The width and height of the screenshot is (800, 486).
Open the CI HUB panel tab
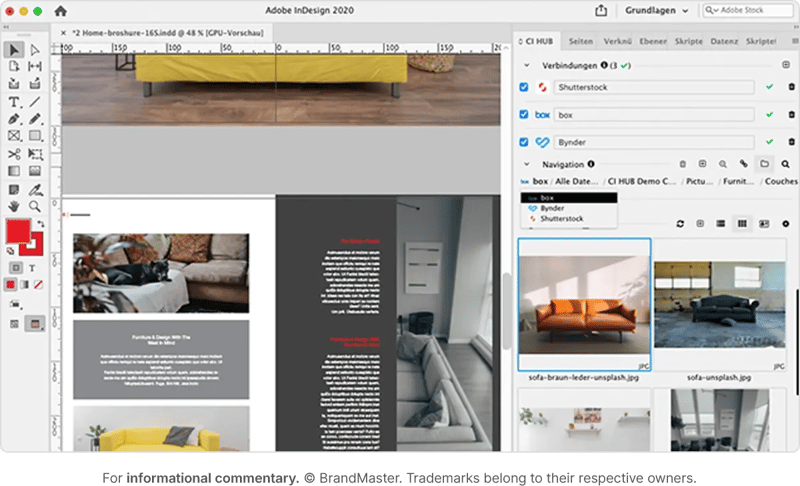coord(536,41)
